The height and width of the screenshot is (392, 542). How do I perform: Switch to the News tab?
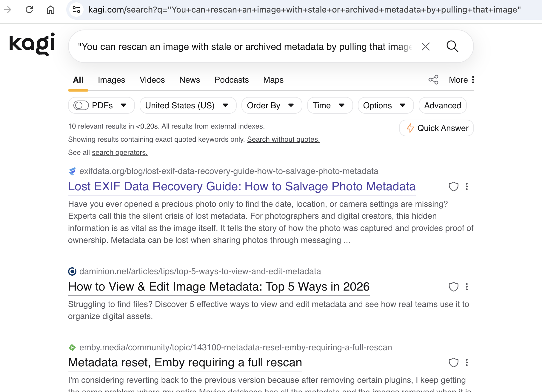tap(190, 80)
